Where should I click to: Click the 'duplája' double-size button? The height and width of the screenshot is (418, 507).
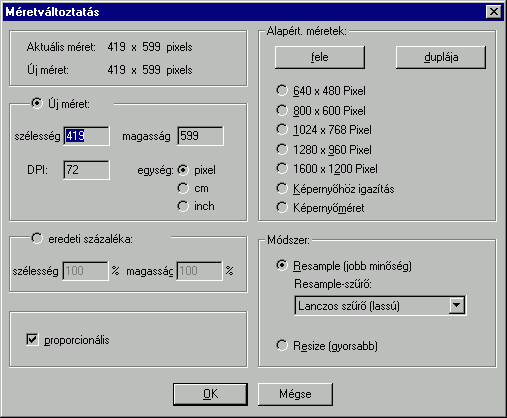click(x=441, y=57)
